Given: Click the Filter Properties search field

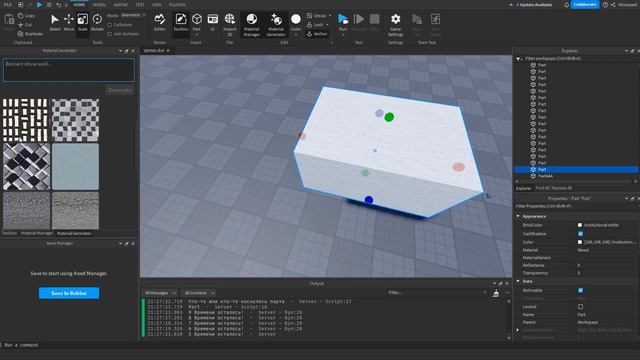Looking at the screenshot, I should click(576, 207).
